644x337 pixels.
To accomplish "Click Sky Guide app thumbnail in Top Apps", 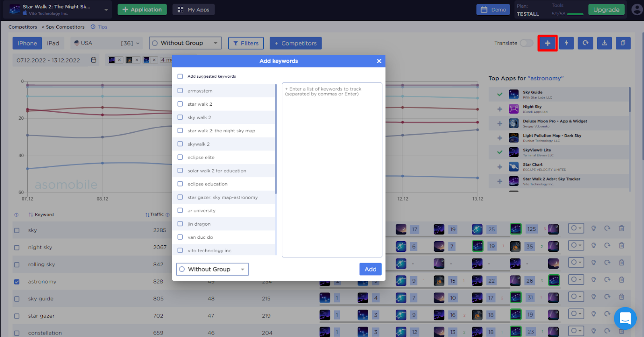I will 514,95.
